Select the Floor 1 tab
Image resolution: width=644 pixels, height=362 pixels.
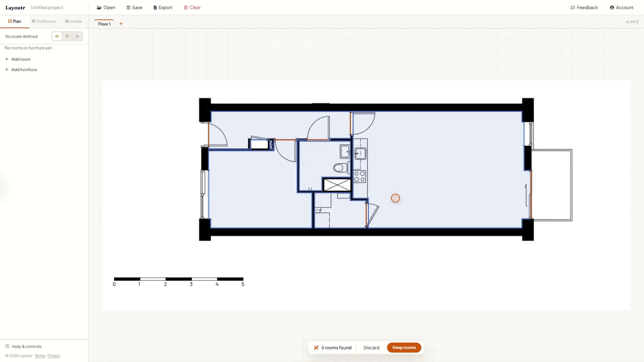[104, 24]
